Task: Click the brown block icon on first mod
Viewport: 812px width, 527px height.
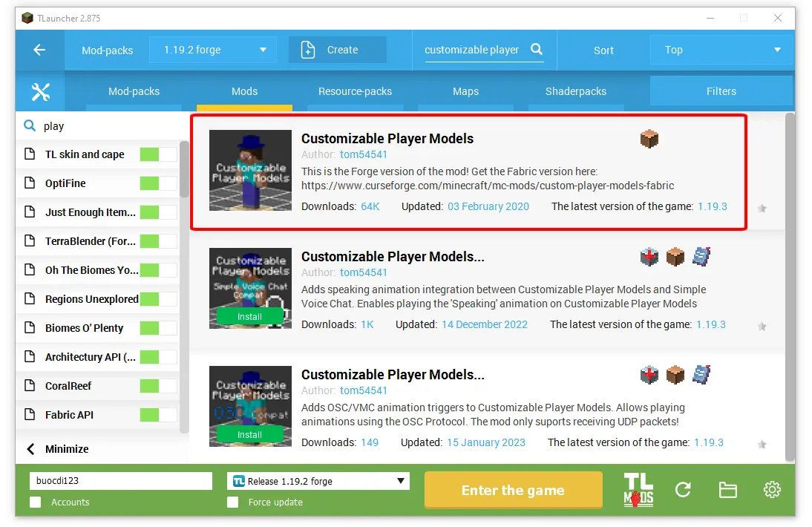Action: pyautogui.click(x=649, y=139)
